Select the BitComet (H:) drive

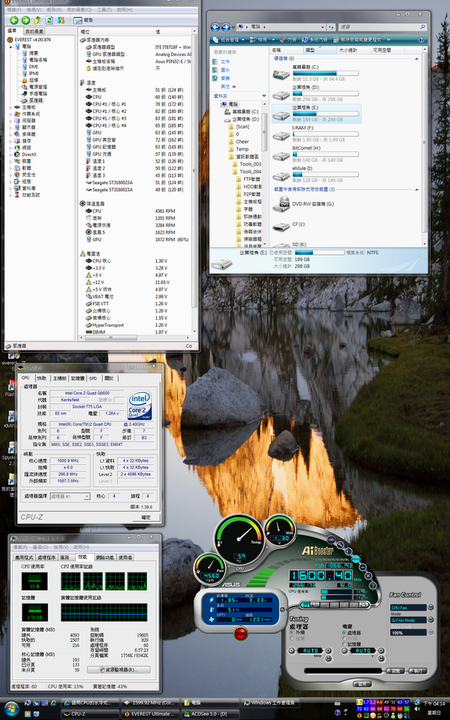pos(316,154)
